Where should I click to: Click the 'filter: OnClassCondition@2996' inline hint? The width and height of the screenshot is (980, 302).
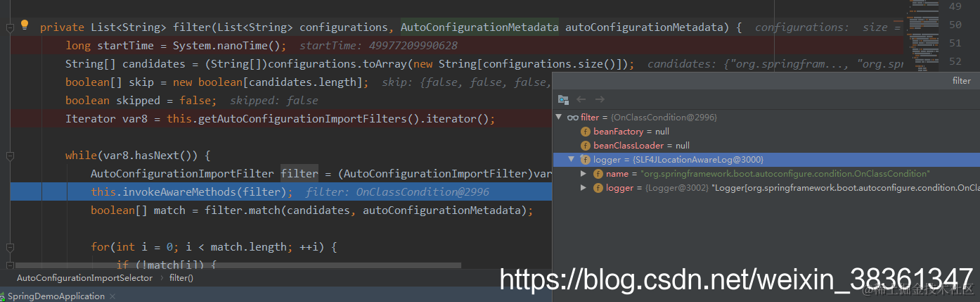(x=397, y=192)
